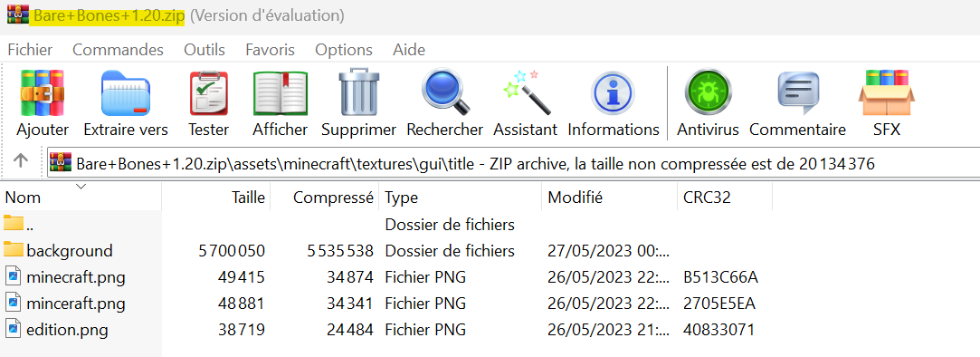This screenshot has height=357, width=980.
Task: Click the minceraft.png file icon
Action: pos(14,303)
